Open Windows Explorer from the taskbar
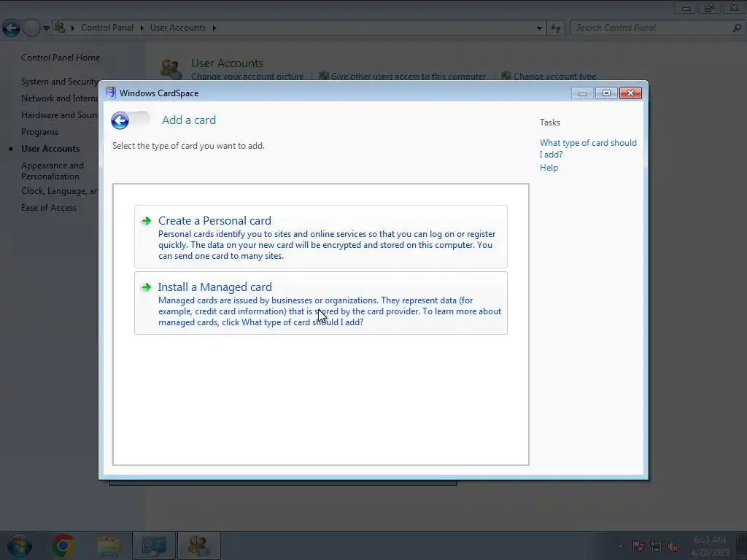The height and width of the screenshot is (560, 747). coord(109,545)
